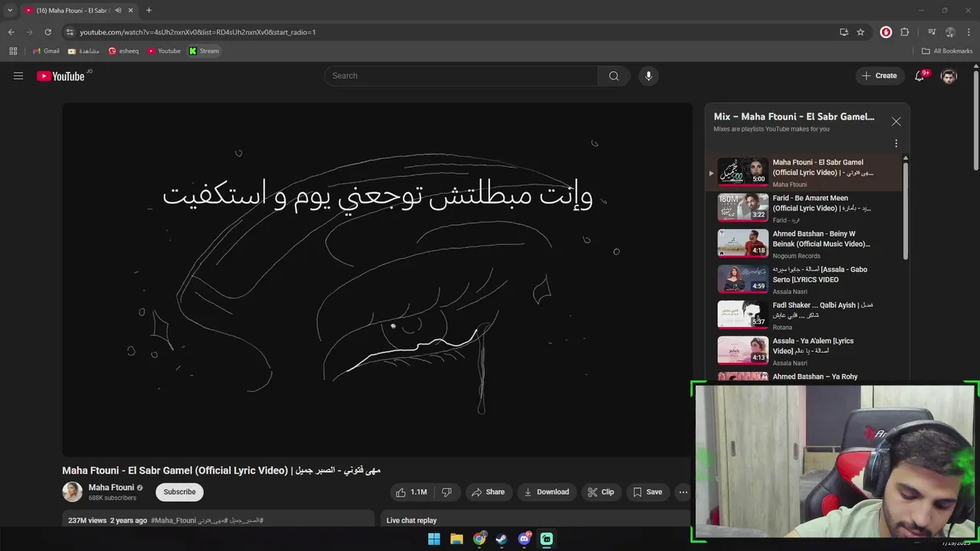Share this video
The height and width of the screenshot is (551, 980).
[x=488, y=492]
